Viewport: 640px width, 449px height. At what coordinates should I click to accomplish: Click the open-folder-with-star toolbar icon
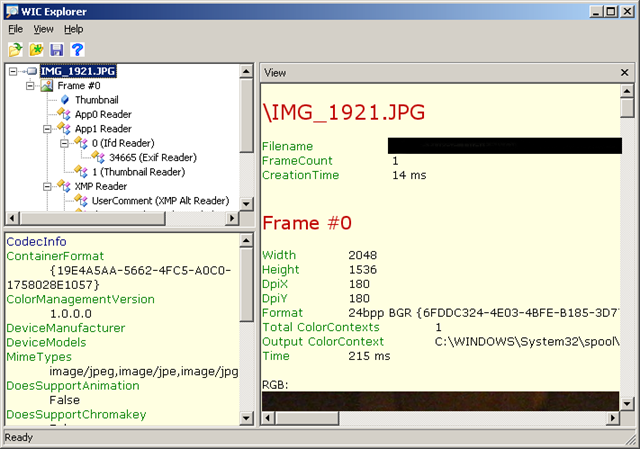[x=36, y=50]
